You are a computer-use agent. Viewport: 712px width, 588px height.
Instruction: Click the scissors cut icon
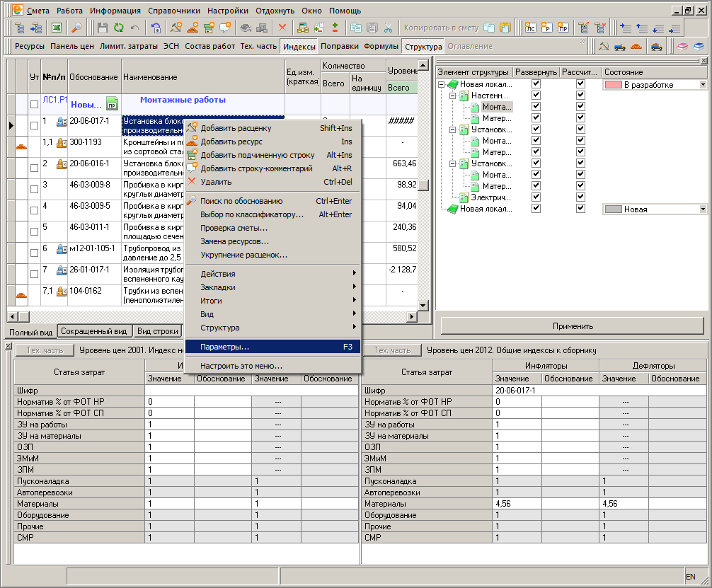[x=389, y=28]
